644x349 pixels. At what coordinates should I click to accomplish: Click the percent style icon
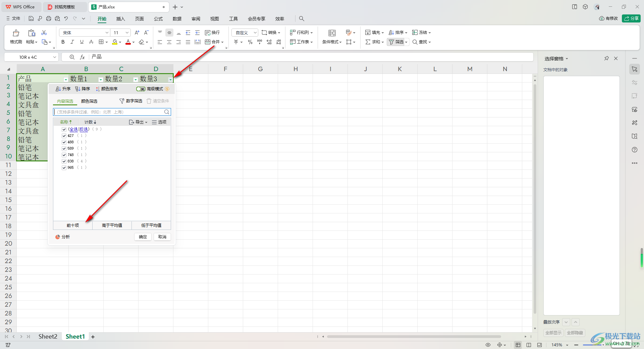point(250,42)
